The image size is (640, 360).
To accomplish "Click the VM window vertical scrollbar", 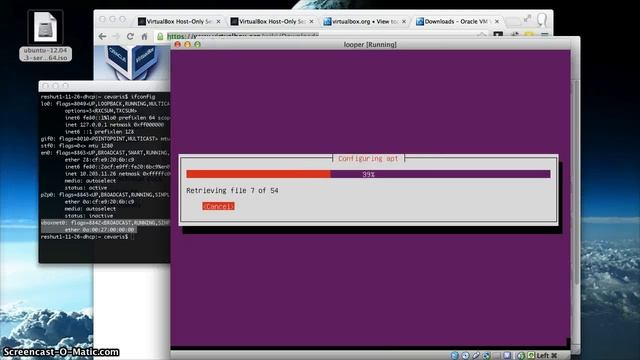I will pos(576,182).
